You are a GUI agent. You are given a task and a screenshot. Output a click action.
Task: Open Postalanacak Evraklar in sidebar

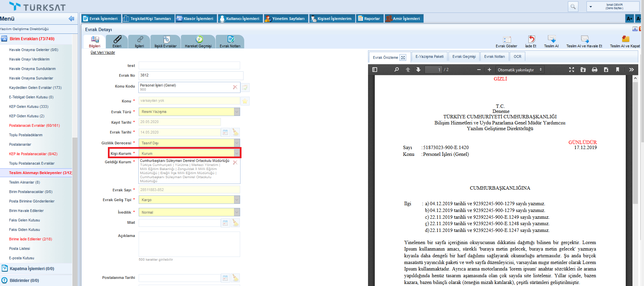34,125
